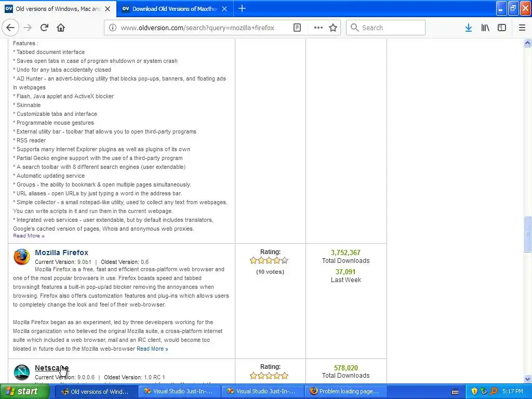
Task: Open the Netscape title link
Action: 51,368
